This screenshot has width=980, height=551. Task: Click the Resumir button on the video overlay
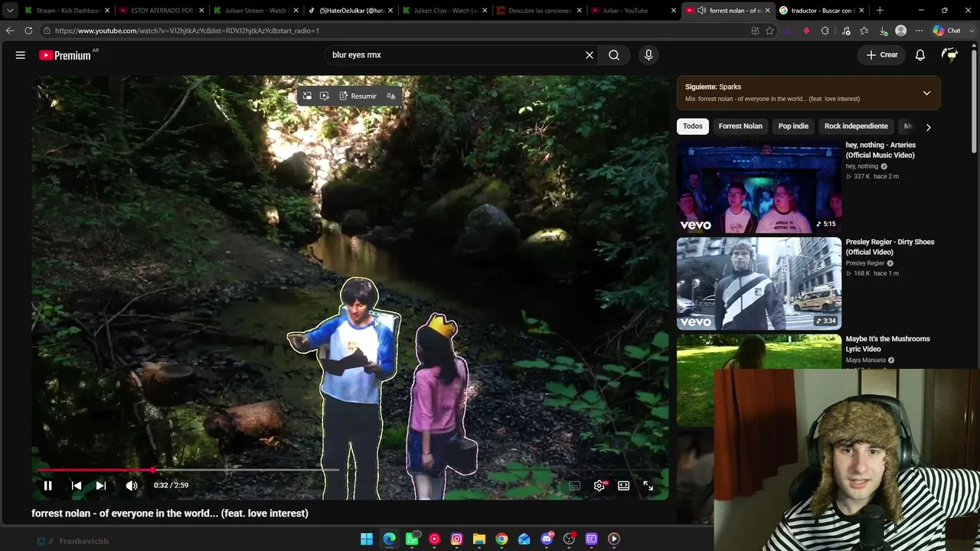click(x=358, y=96)
